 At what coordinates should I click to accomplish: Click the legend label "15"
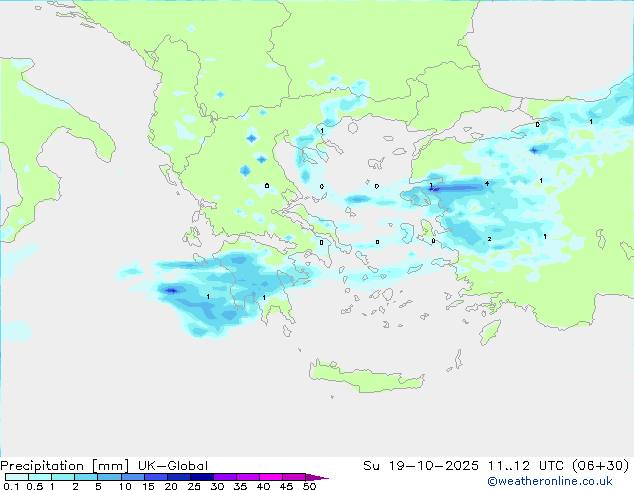[148, 486]
